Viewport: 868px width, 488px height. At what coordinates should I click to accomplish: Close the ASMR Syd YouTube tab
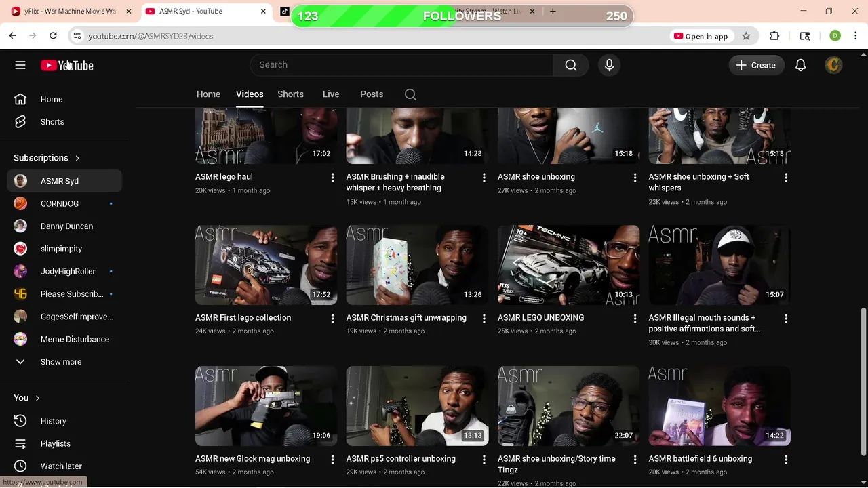264,12
